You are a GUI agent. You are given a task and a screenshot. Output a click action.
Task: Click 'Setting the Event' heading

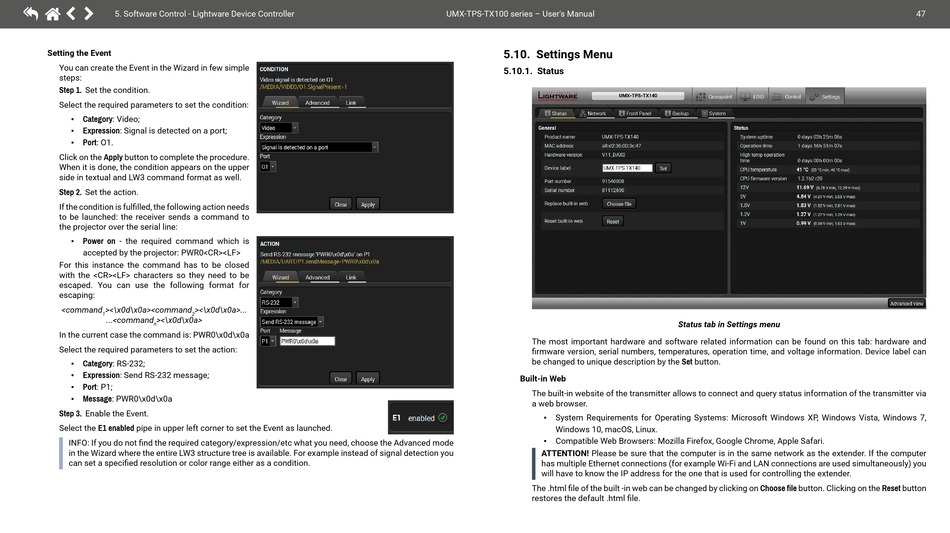(x=79, y=53)
